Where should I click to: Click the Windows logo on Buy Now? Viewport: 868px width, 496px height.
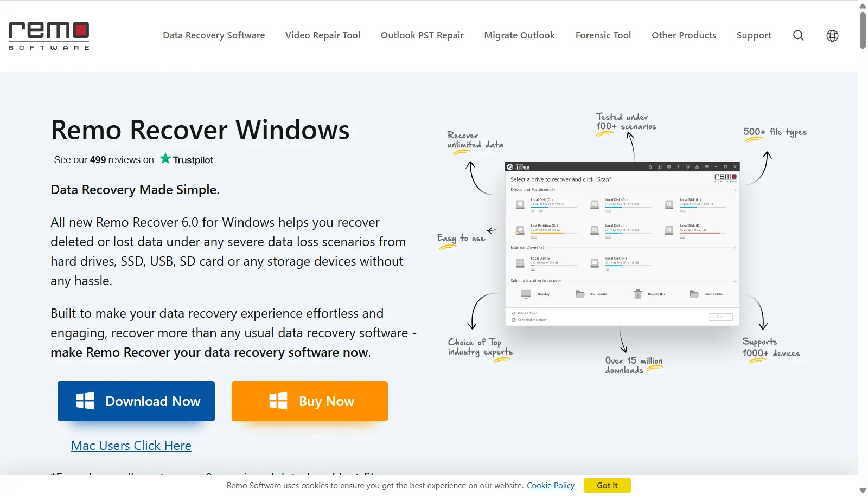pos(278,401)
